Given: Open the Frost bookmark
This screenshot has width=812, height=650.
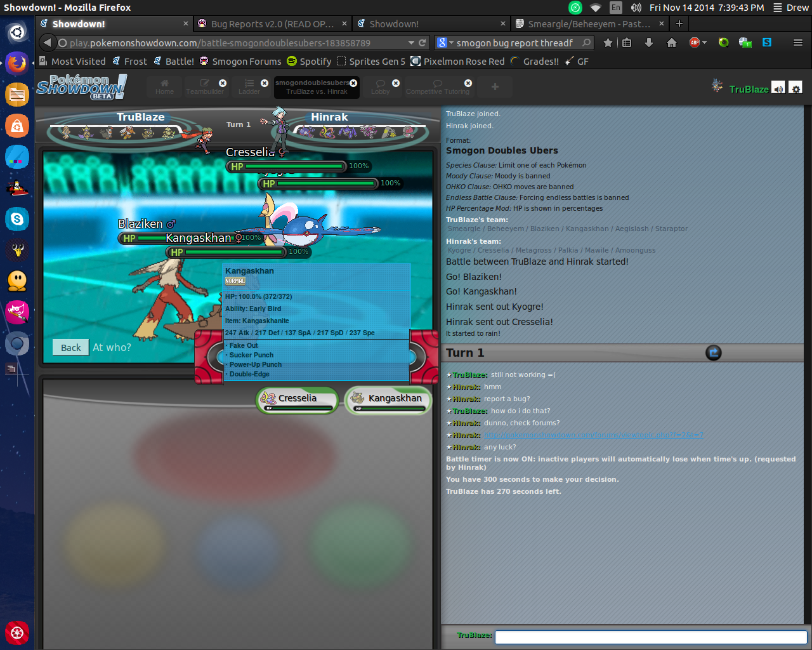Looking at the screenshot, I should [x=129, y=61].
